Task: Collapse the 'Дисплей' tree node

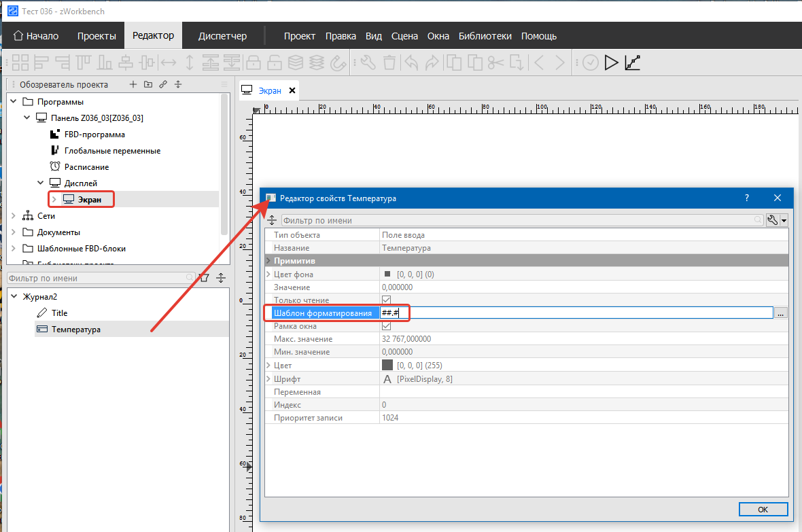Action: (41, 183)
